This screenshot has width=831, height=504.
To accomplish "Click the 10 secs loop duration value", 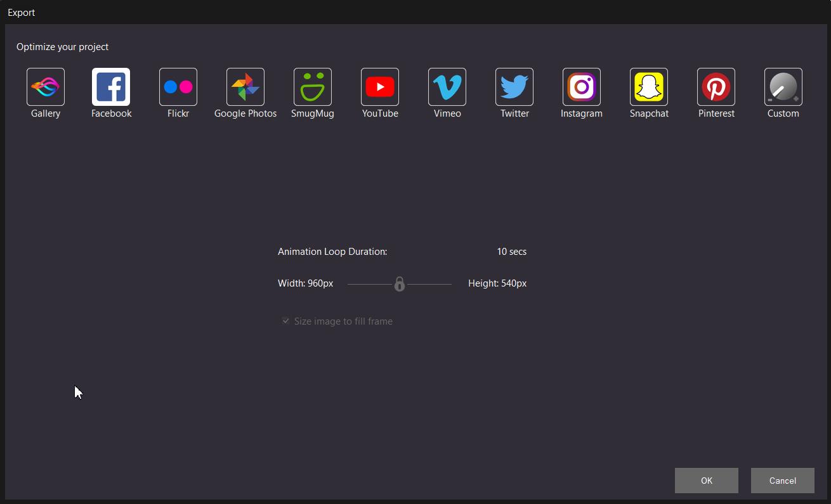I will click(x=511, y=252).
